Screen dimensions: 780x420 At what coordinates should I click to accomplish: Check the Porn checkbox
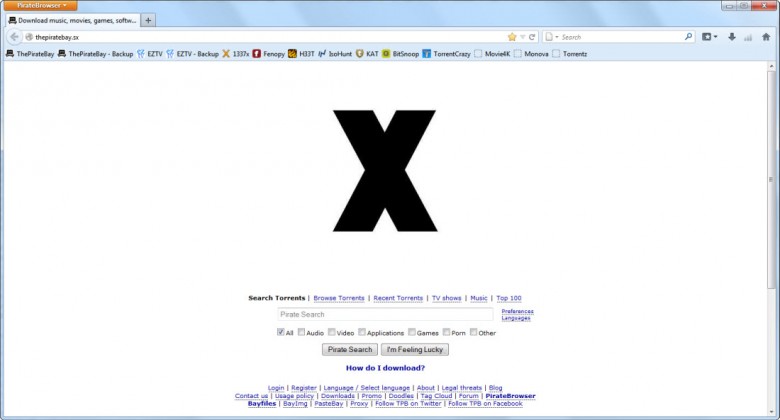point(446,332)
